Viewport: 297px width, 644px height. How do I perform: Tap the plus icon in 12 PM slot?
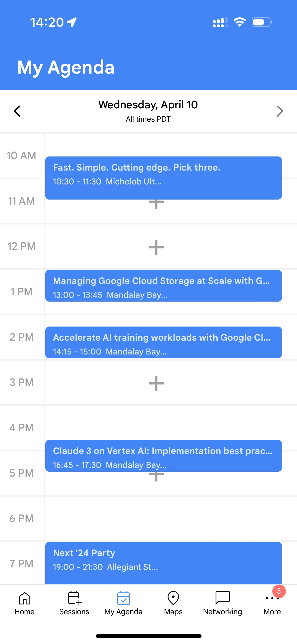156,247
